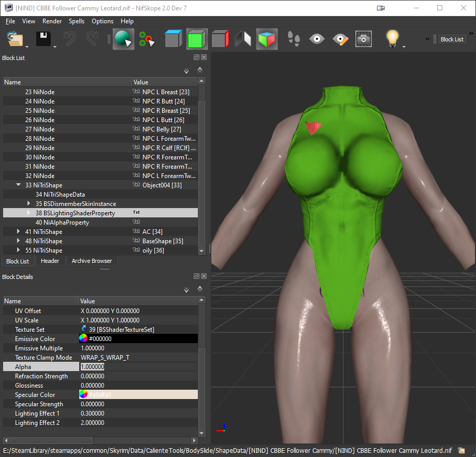The height and width of the screenshot is (457, 476).
Task: Click the Redo arrow icon
Action: (x=92, y=39)
